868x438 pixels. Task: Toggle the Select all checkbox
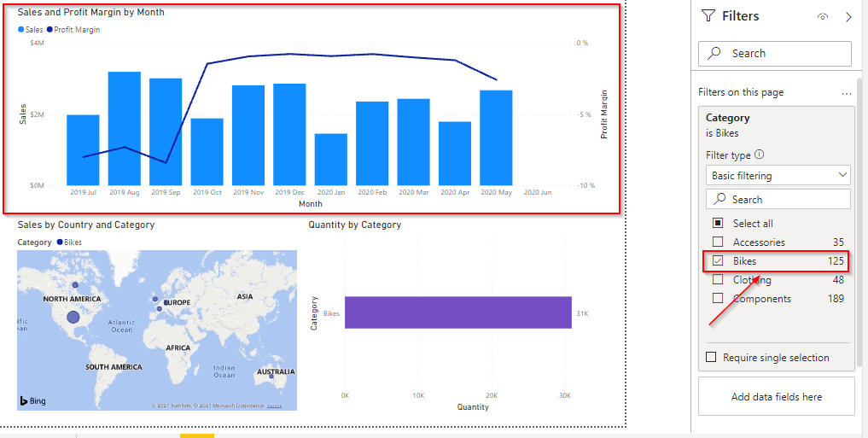tap(718, 224)
